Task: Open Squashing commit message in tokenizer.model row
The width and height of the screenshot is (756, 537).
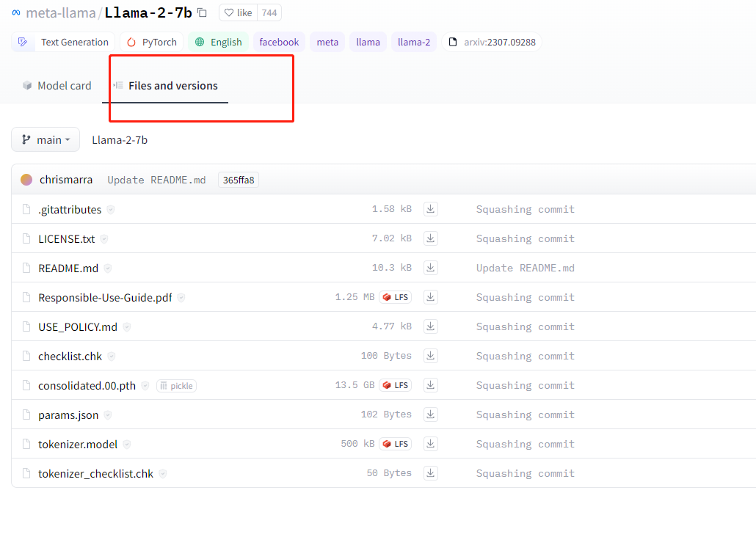Action: [526, 444]
